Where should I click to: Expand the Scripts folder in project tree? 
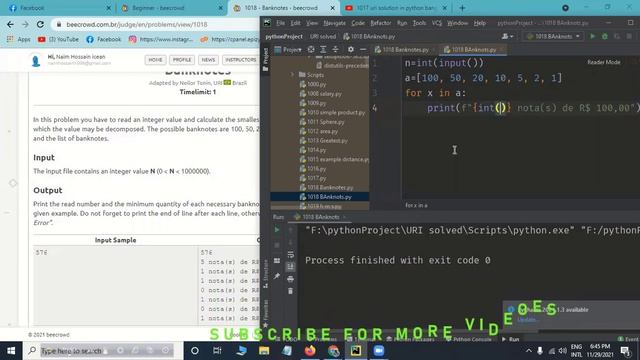point(292,75)
